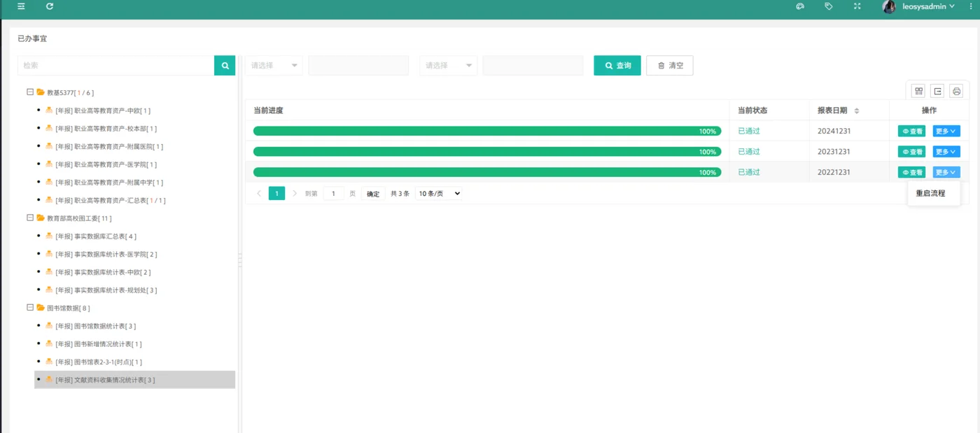This screenshot has height=433, width=980.
Task: Toggle the sidebar menu hamburger icon
Action: (21, 6)
